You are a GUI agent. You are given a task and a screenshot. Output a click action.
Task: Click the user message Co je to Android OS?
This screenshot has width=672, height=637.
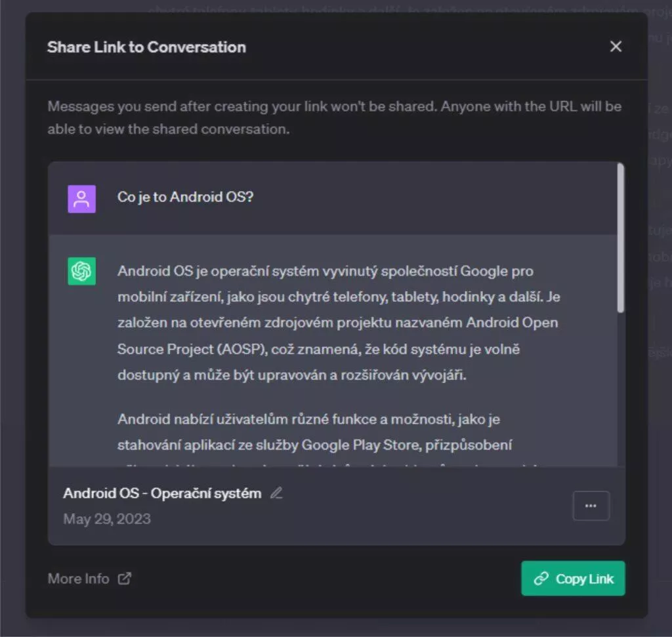pos(186,197)
